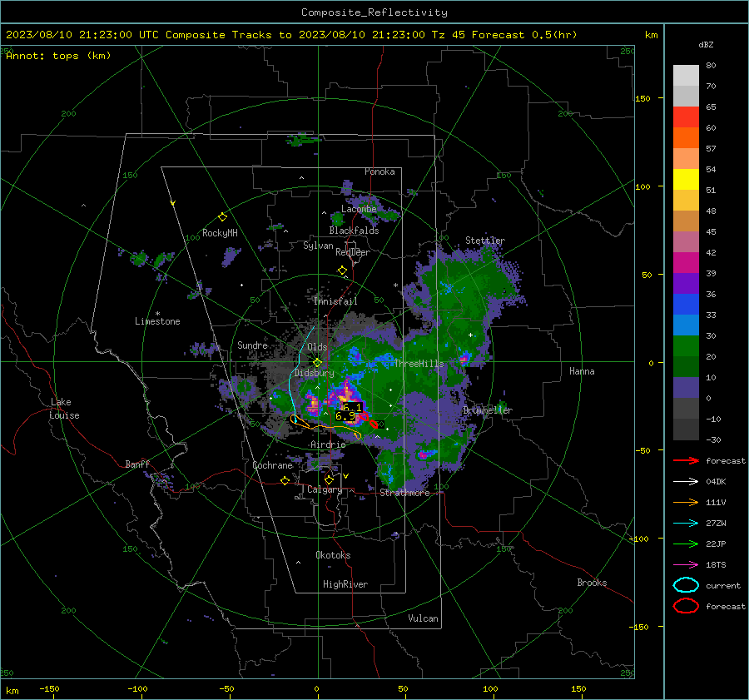Click the asterisk marker above Limestone
749x700 pixels.
click(x=157, y=314)
